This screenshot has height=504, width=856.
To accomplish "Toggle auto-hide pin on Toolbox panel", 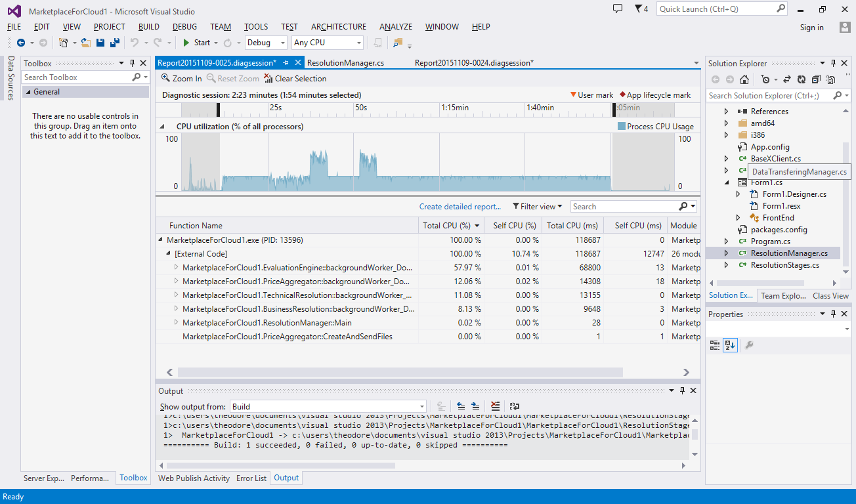I will 132,64.
